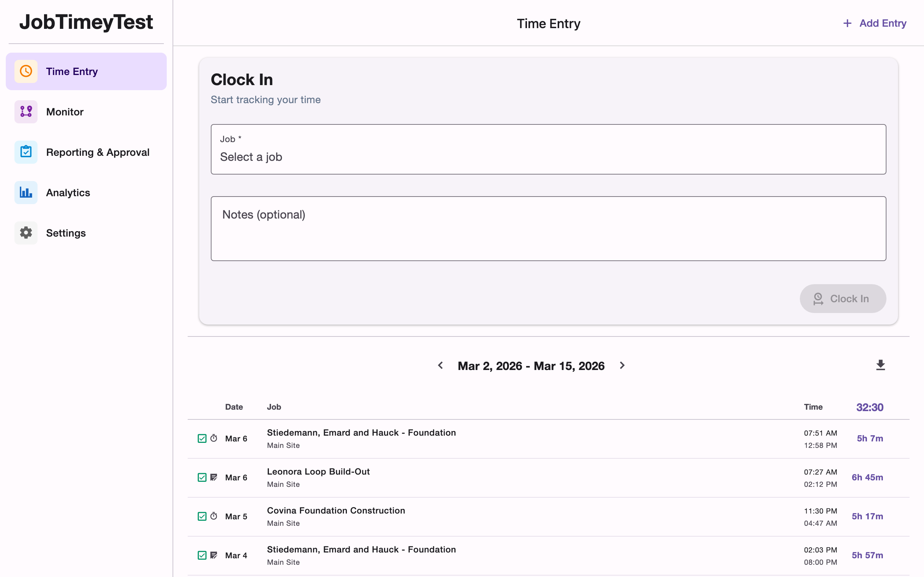Click the plus icon next to Add Entry
This screenshot has height=577, width=924.
click(847, 23)
